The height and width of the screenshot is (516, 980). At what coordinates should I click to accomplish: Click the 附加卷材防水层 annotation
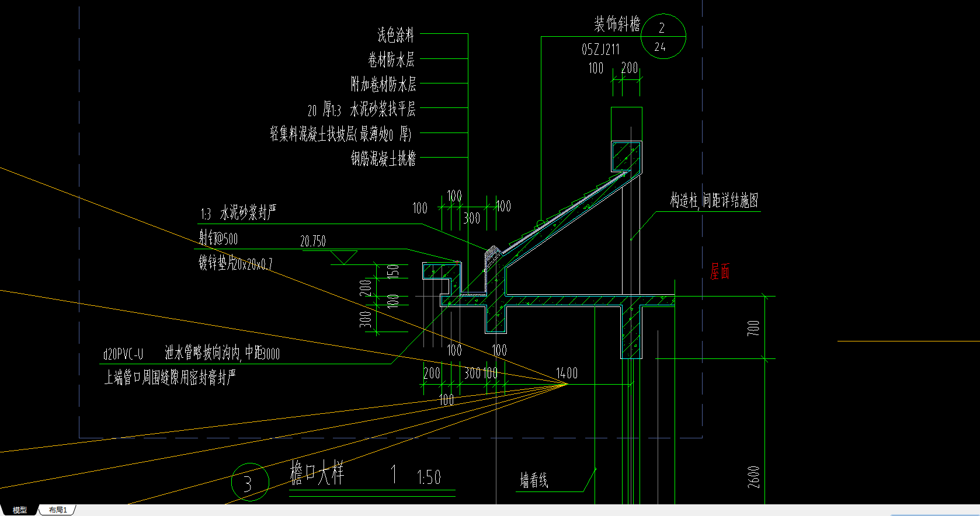pyautogui.click(x=383, y=84)
